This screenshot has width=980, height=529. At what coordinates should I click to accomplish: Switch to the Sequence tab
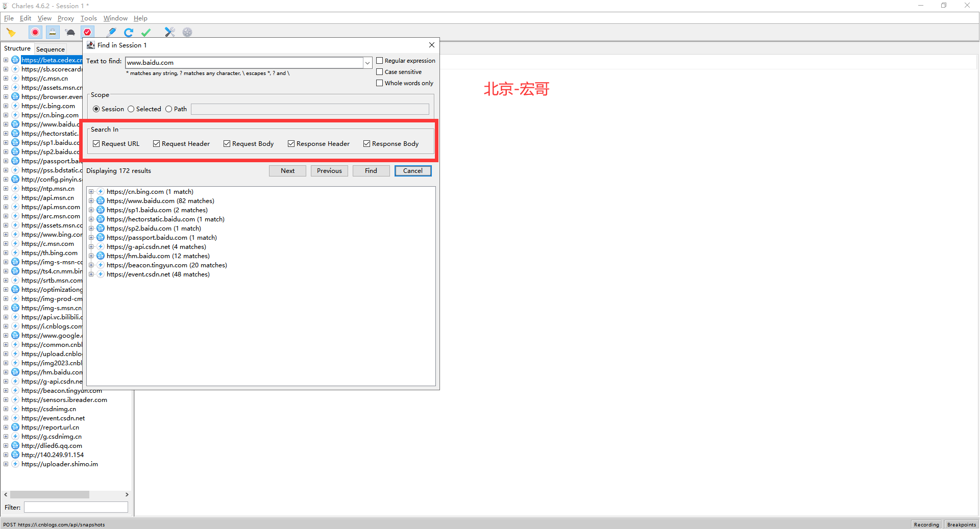click(51, 49)
